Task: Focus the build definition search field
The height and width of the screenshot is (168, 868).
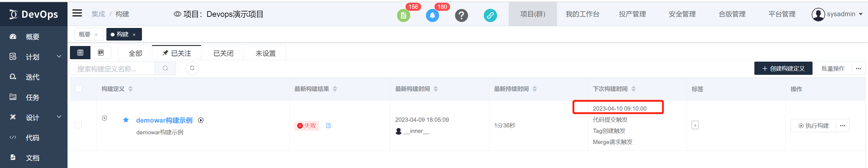Action: tap(112, 69)
